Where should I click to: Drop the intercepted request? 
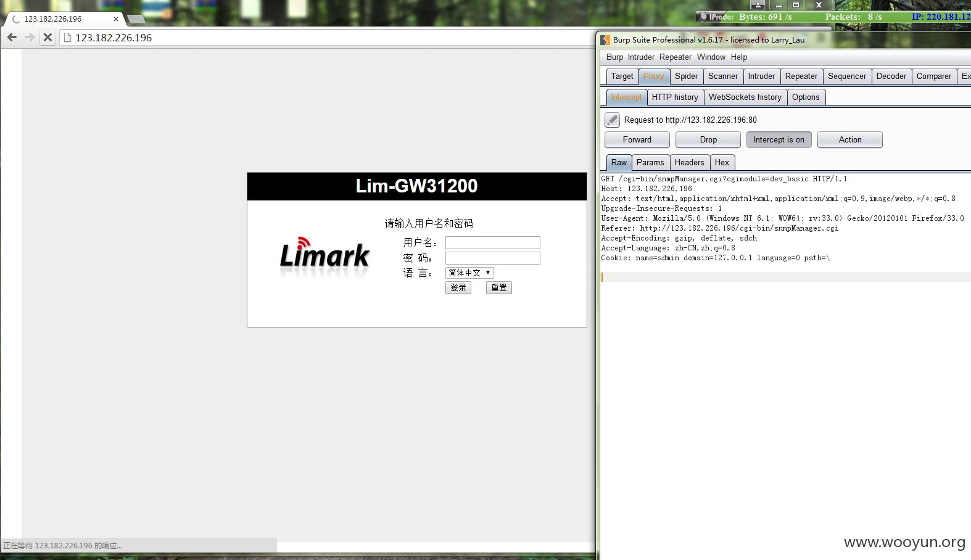click(708, 140)
